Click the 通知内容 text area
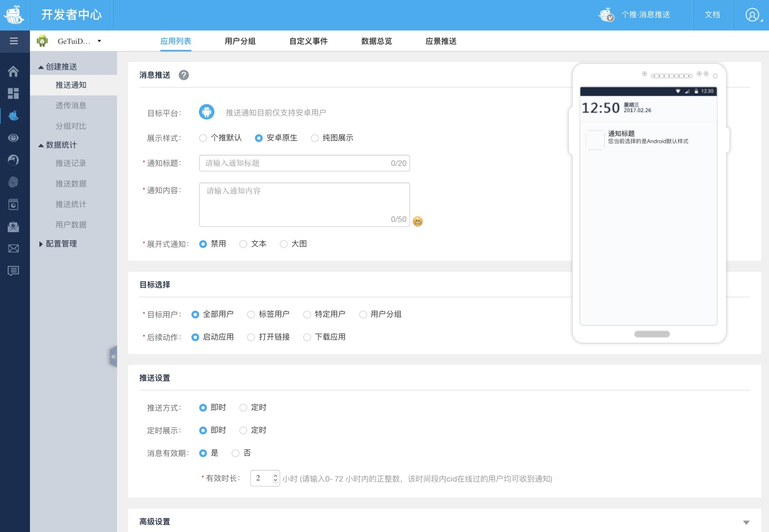 (304, 205)
